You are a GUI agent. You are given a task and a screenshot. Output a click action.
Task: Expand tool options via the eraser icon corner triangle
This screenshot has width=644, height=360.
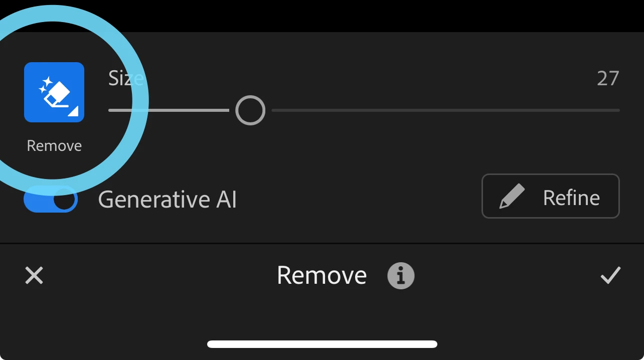point(73,111)
